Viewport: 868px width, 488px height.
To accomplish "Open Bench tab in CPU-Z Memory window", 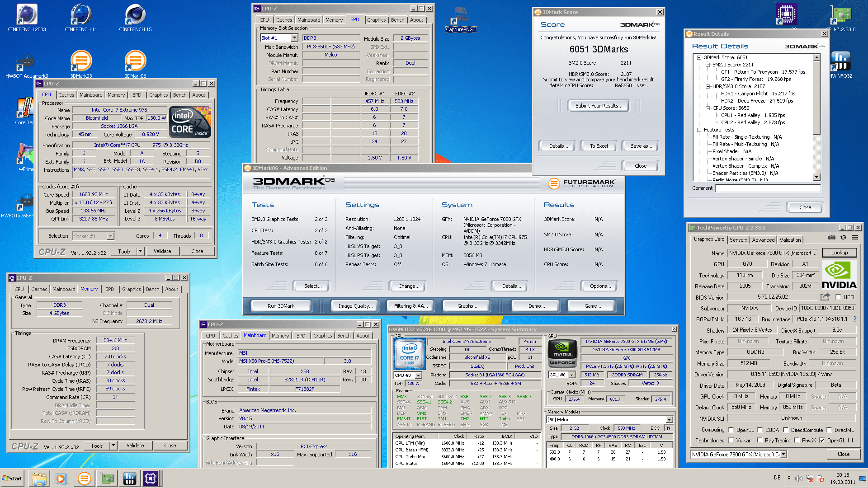I will pyautogui.click(x=153, y=289).
